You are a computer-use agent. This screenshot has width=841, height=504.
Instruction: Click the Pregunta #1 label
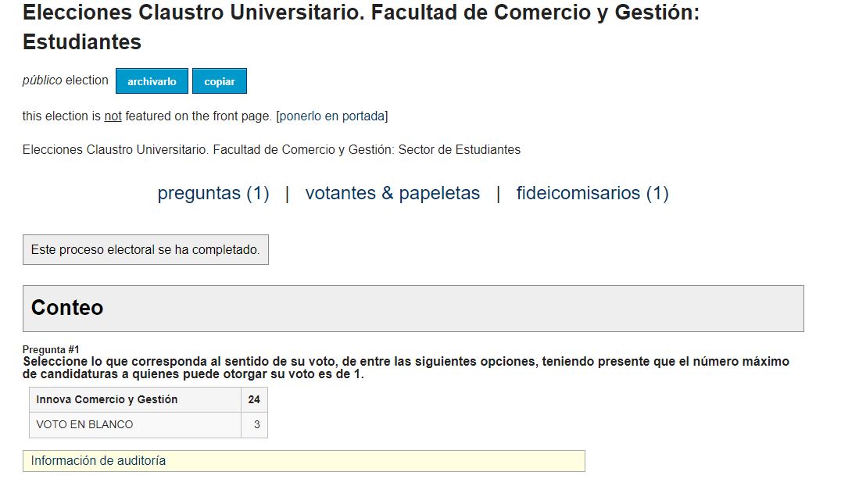click(51, 349)
